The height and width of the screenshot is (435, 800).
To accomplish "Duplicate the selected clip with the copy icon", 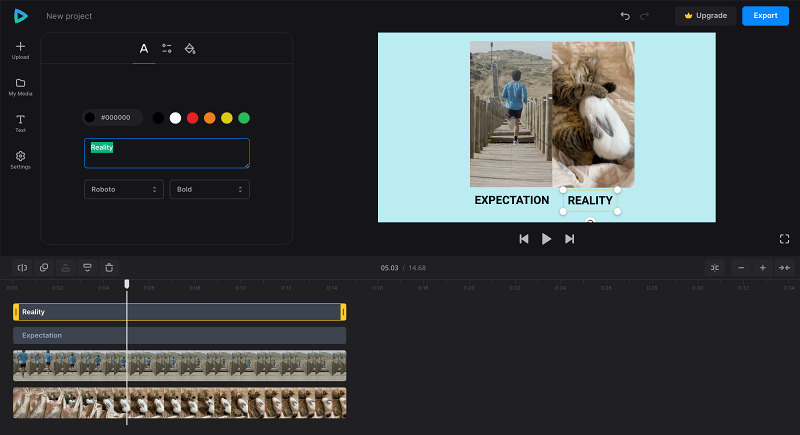I will coord(44,268).
